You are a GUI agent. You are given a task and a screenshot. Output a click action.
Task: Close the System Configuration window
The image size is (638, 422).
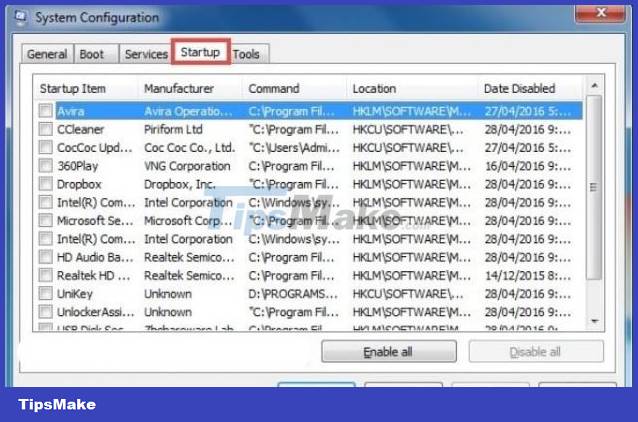(600, 13)
